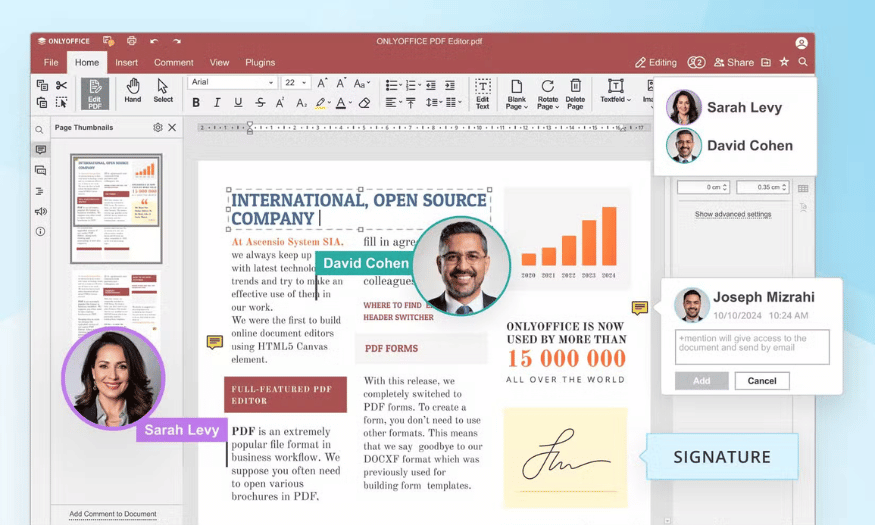875x525 pixels.
Task: Open Search in the left sidebar
Action: 40,130
